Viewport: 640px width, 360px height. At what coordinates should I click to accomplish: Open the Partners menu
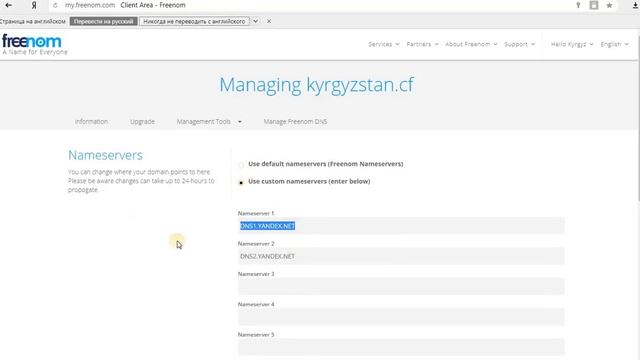(x=422, y=44)
